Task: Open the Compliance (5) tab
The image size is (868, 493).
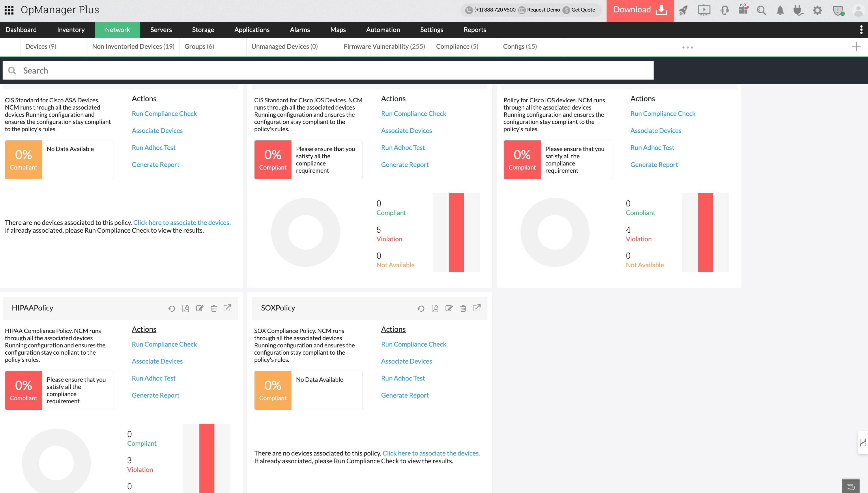Action: (457, 46)
